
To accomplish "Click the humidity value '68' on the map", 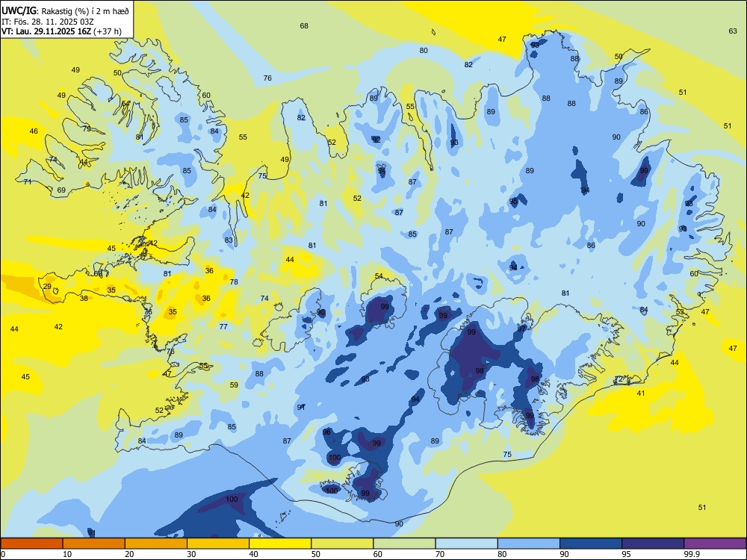I will click(x=304, y=25).
